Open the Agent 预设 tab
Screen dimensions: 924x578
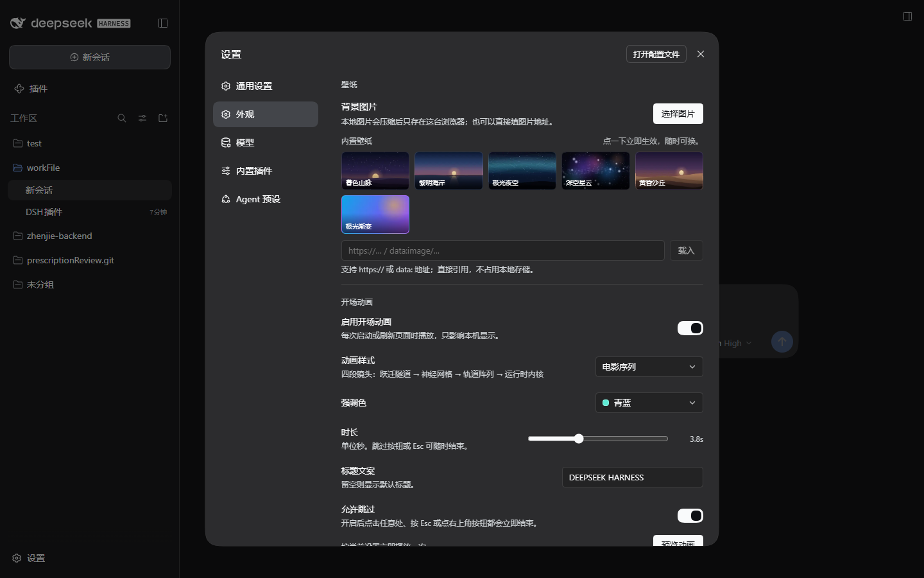click(x=266, y=199)
